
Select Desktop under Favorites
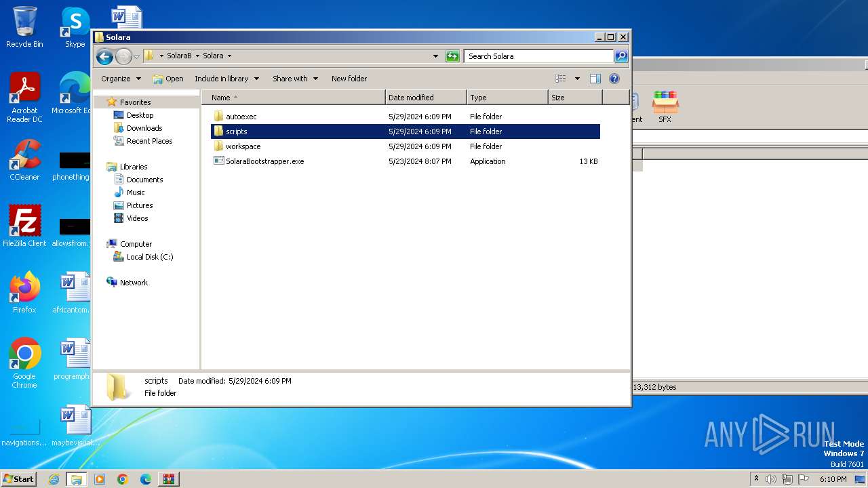(x=140, y=115)
